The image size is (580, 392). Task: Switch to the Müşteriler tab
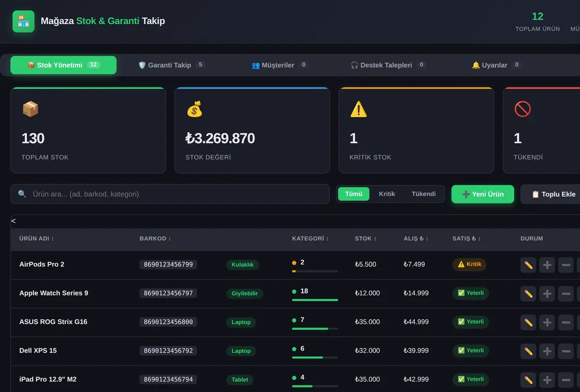tap(279, 65)
